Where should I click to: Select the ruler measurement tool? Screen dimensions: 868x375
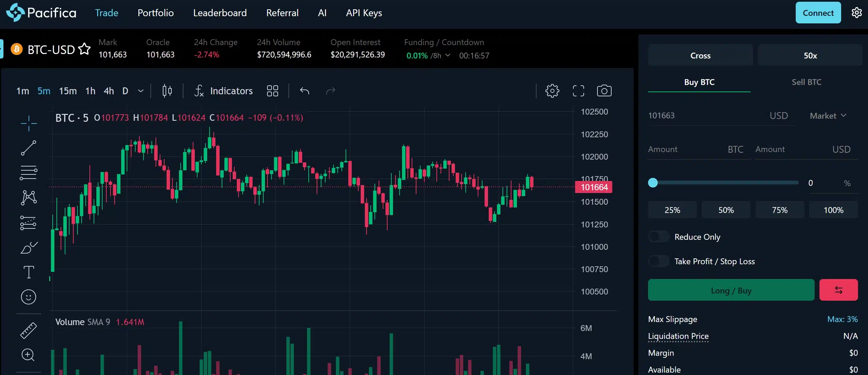coord(29,330)
